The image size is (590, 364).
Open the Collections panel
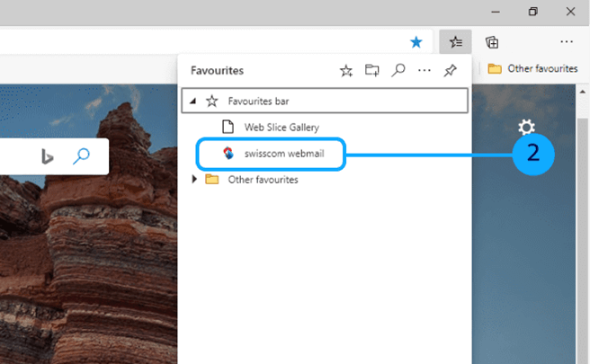click(492, 41)
